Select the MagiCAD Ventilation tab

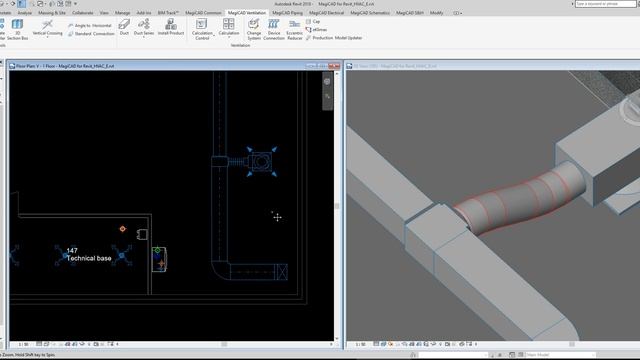click(x=247, y=13)
